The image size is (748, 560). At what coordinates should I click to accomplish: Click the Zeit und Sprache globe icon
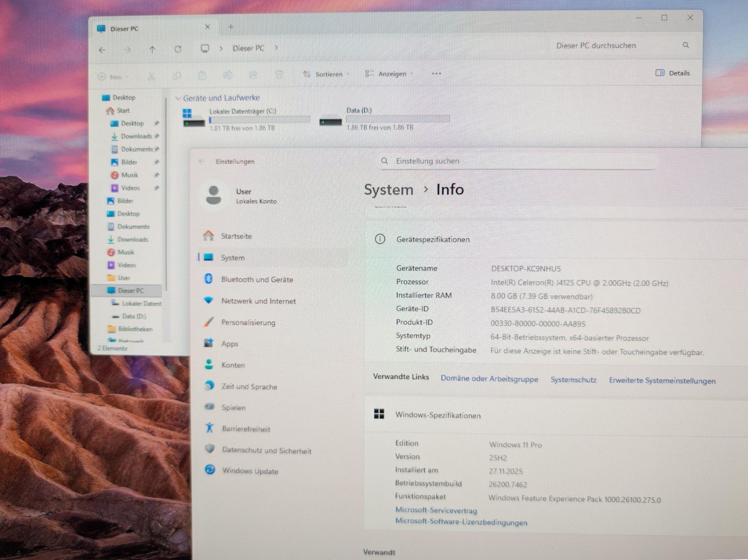coord(209,386)
